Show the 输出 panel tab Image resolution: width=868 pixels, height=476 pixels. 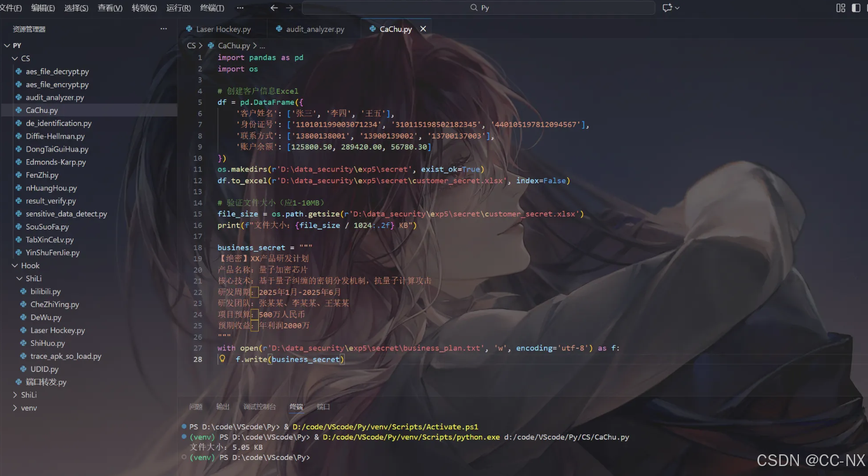223,406
